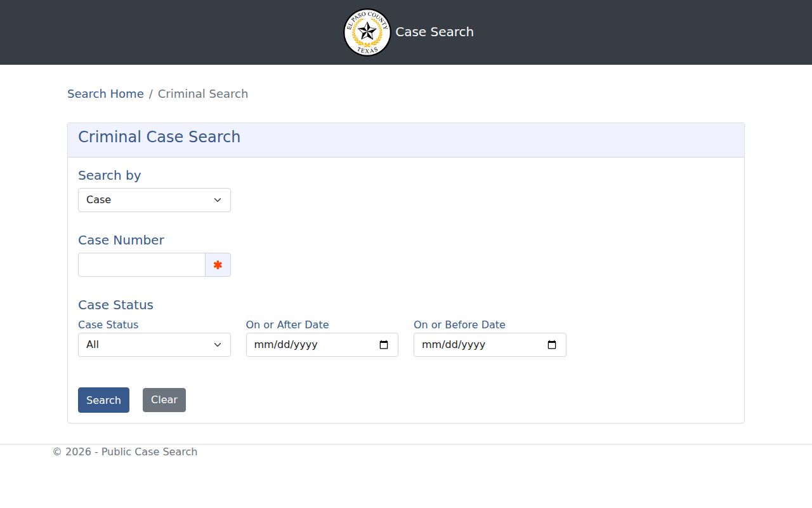Click the gray Clear button

tap(164, 400)
